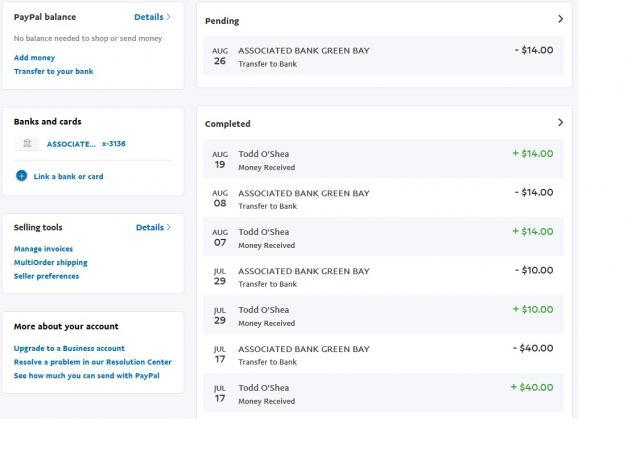Click Upgrade to a Business account
640x463 pixels.
[x=69, y=348]
